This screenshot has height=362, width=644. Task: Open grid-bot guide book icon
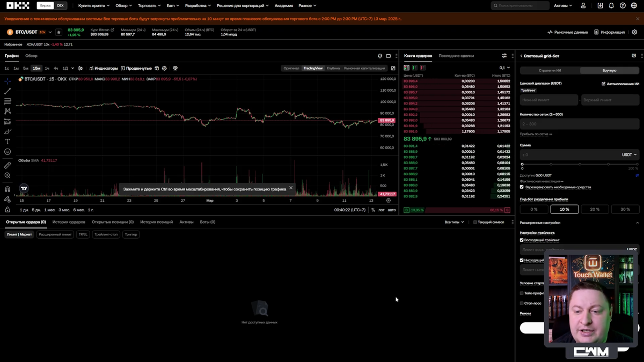634,56
